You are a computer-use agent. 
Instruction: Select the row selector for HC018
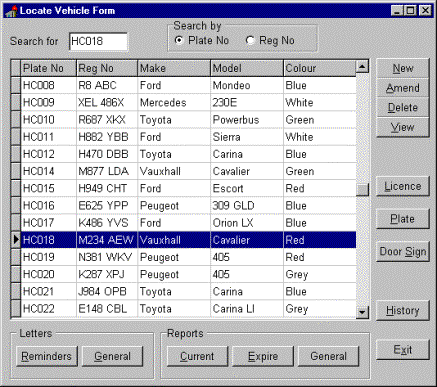pyautogui.click(x=16, y=240)
